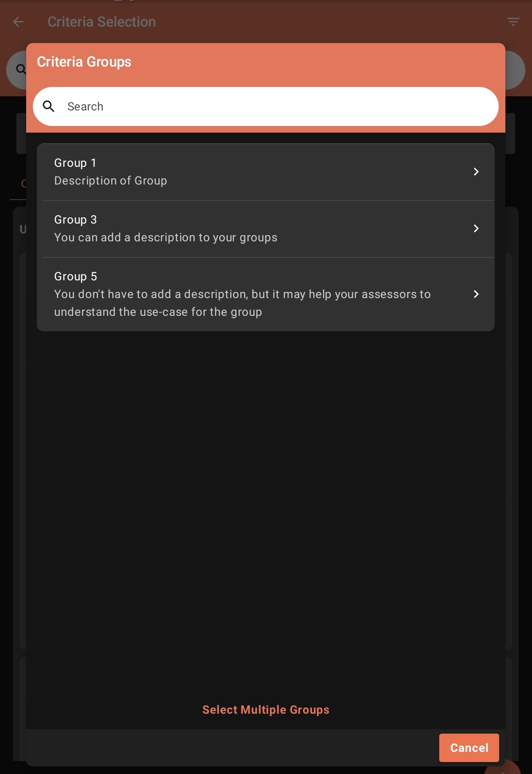
Task: Click the search magnifier icon in Criteria Groups
Action: [x=48, y=106]
